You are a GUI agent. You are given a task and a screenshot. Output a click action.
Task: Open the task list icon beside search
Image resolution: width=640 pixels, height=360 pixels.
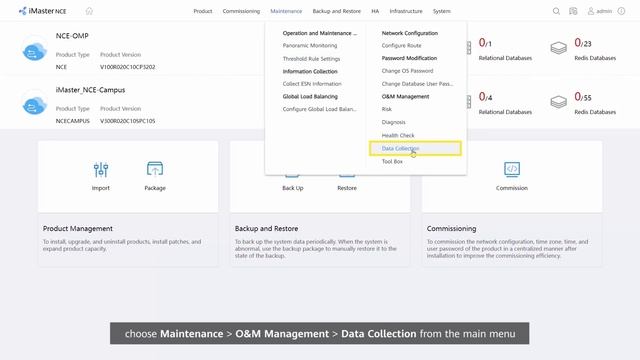(573, 11)
